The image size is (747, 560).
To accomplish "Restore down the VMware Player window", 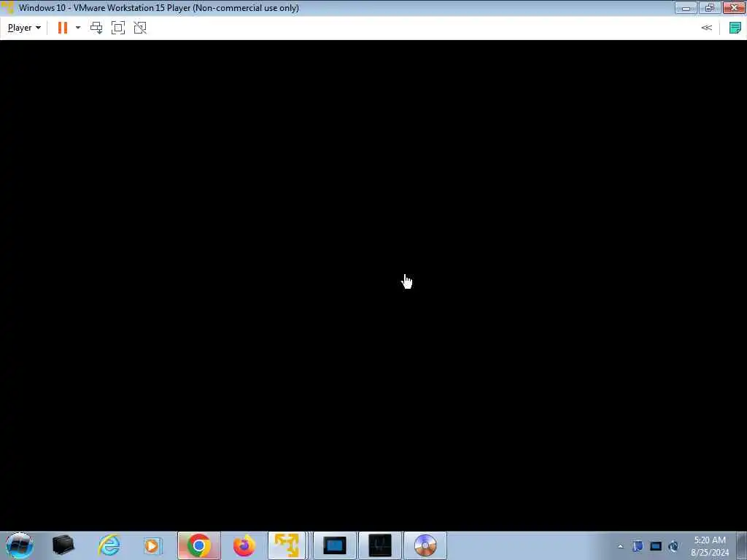I will pyautogui.click(x=709, y=7).
